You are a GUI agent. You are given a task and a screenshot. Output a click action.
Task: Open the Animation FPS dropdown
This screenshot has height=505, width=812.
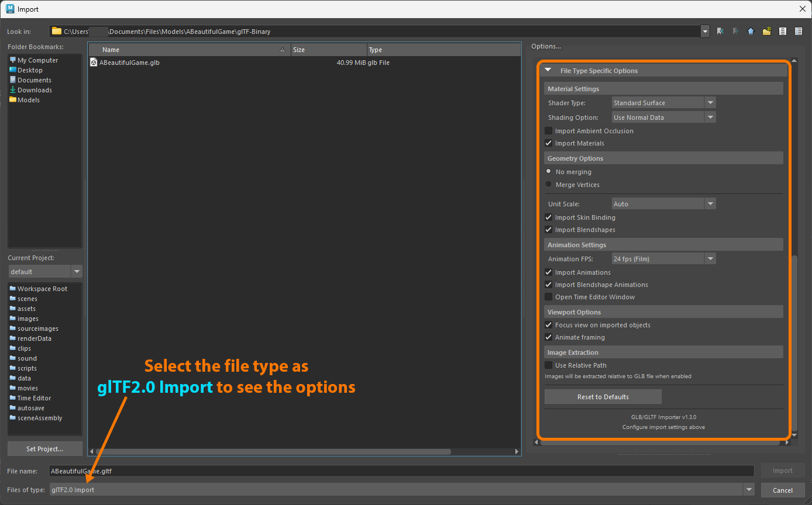point(708,258)
